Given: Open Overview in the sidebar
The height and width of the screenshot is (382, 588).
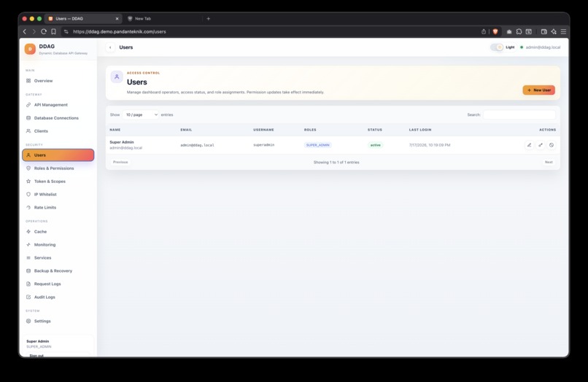Looking at the screenshot, I should (x=58, y=81).
